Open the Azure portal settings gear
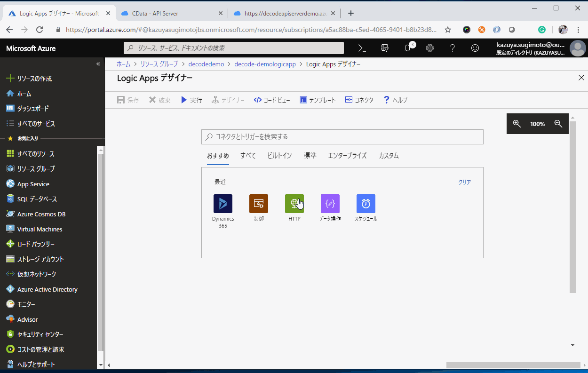 click(x=429, y=48)
